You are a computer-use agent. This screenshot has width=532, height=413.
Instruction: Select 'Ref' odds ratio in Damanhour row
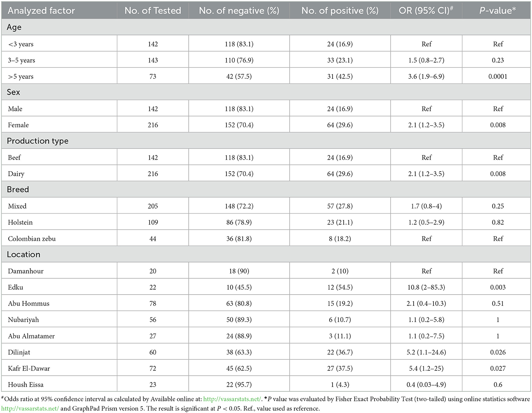(x=426, y=271)
